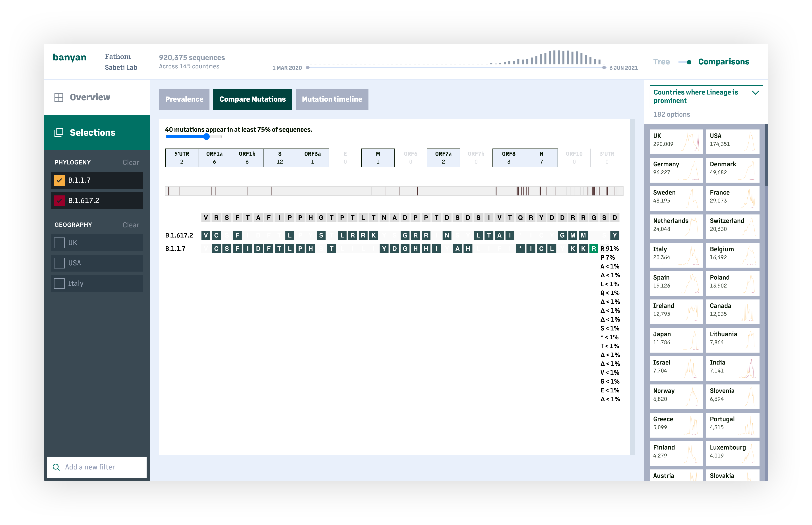
Task: Clear the Phylogeny filters
Action: click(x=131, y=162)
